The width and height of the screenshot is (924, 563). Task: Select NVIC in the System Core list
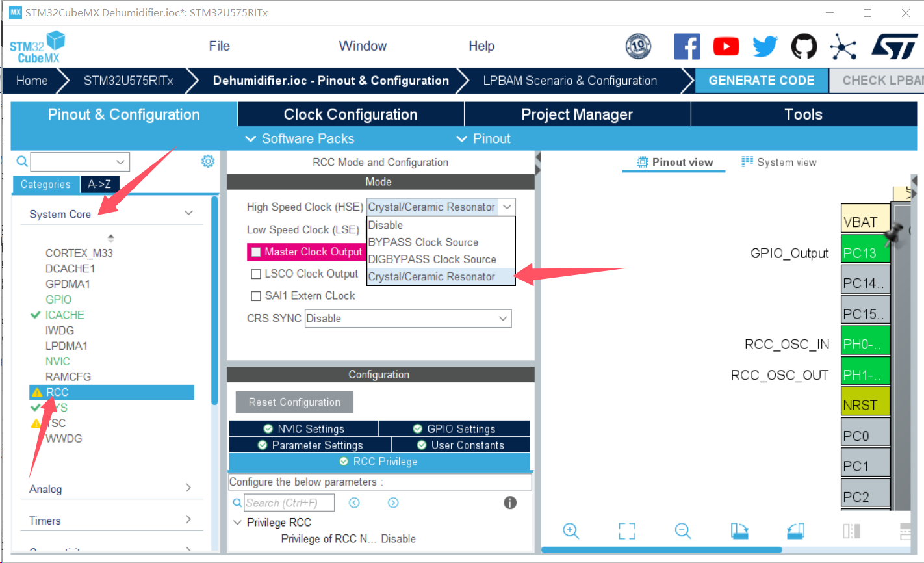coord(58,361)
